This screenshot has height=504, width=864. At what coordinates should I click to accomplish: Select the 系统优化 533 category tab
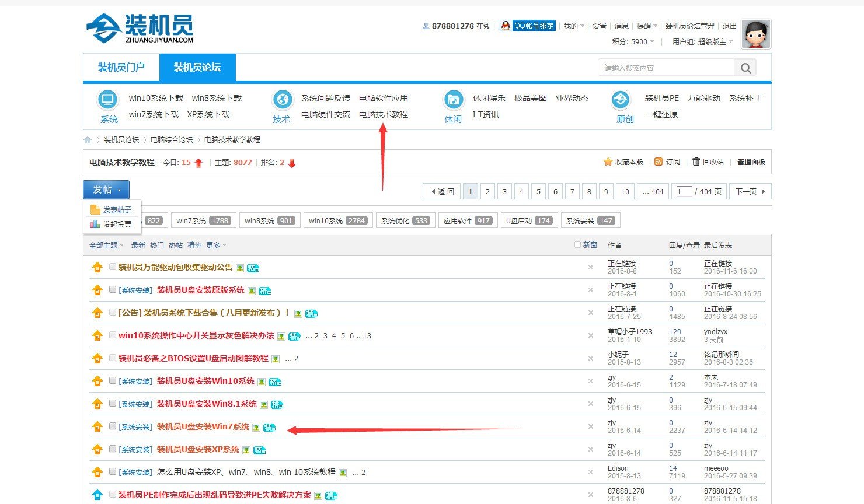(405, 221)
